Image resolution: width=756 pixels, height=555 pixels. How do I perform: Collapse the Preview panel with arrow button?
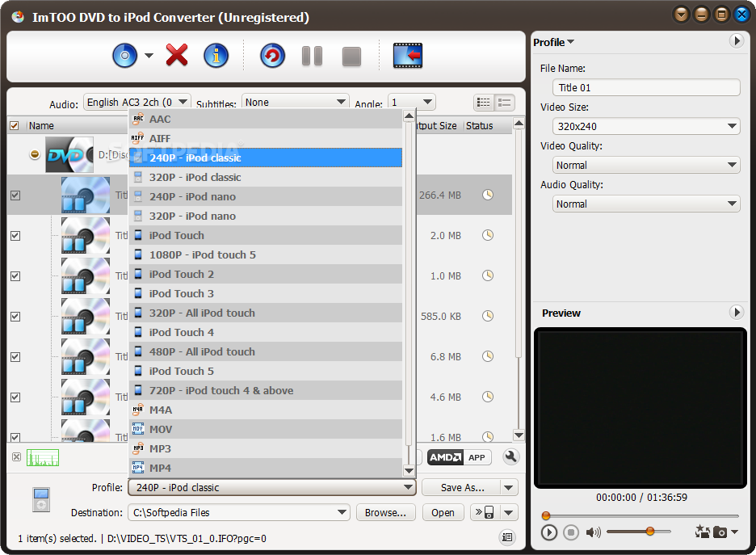[737, 312]
